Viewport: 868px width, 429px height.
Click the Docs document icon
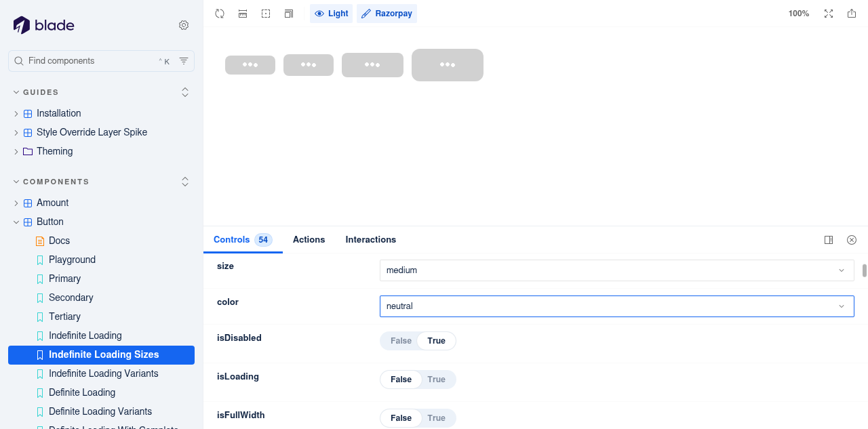pyautogui.click(x=40, y=241)
